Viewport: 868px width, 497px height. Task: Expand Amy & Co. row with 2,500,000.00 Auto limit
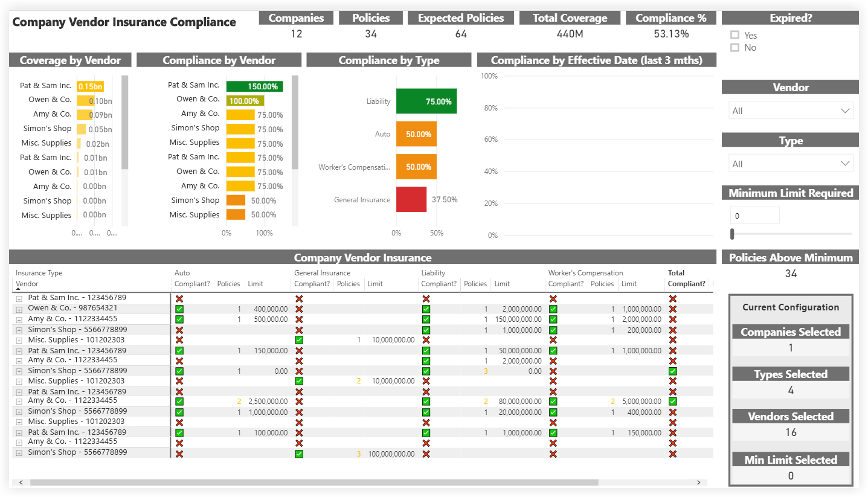coord(19,401)
